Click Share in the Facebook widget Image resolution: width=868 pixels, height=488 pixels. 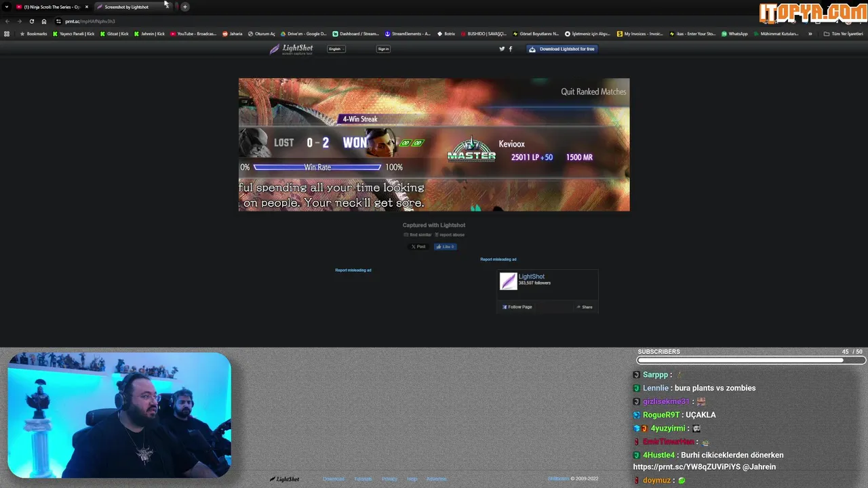click(x=585, y=307)
